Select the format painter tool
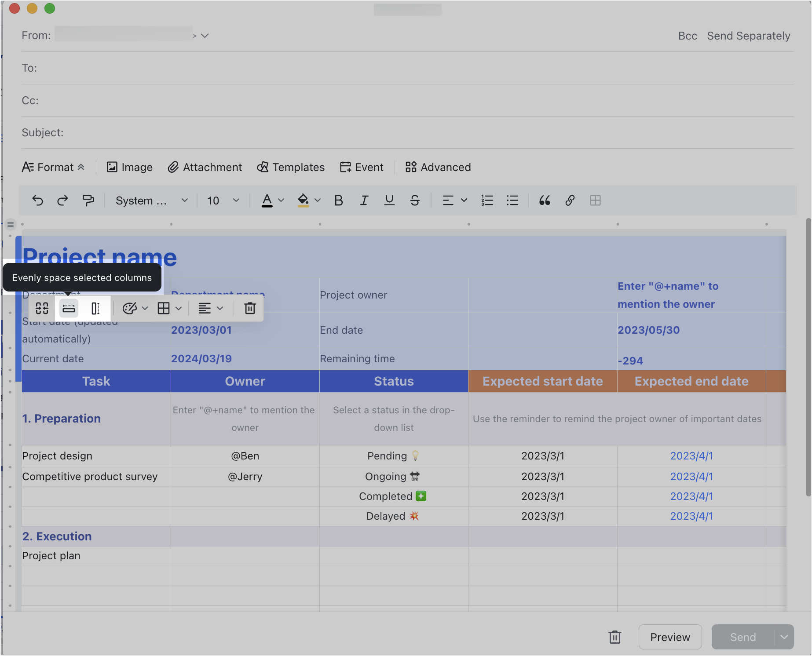The height and width of the screenshot is (656, 812). coord(88,200)
